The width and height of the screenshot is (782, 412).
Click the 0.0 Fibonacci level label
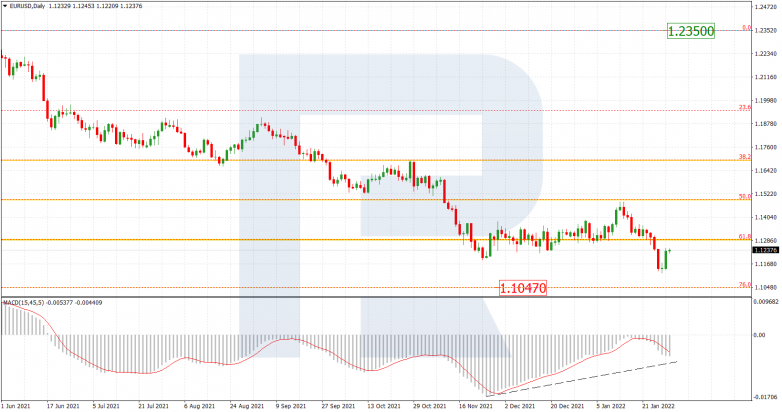point(746,28)
